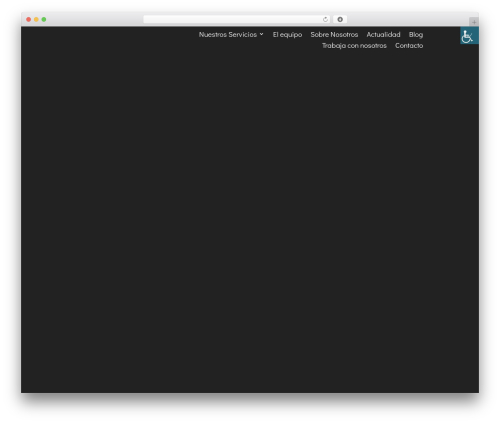Open the Nuestros Servicios menu

point(228,34)
